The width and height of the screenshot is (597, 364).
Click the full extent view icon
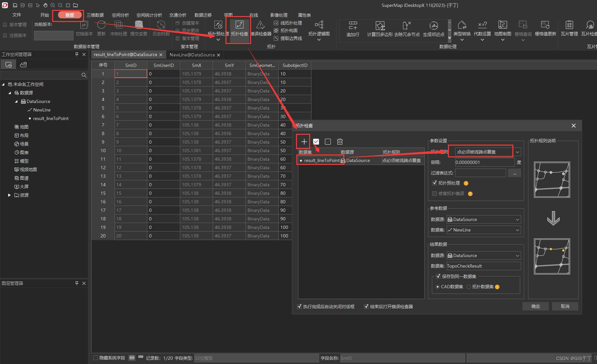click(x=68, y=5)
